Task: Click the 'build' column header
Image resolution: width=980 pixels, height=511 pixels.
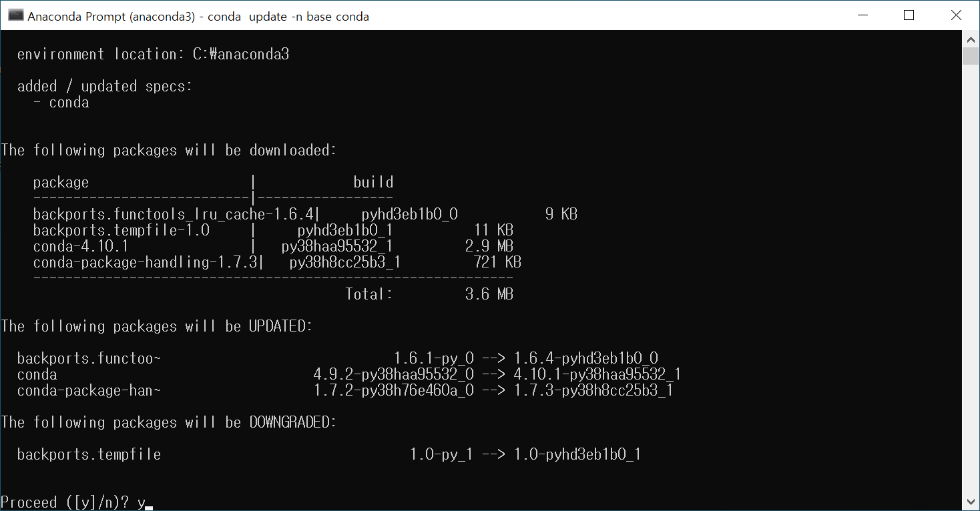Action: point(373,182)
